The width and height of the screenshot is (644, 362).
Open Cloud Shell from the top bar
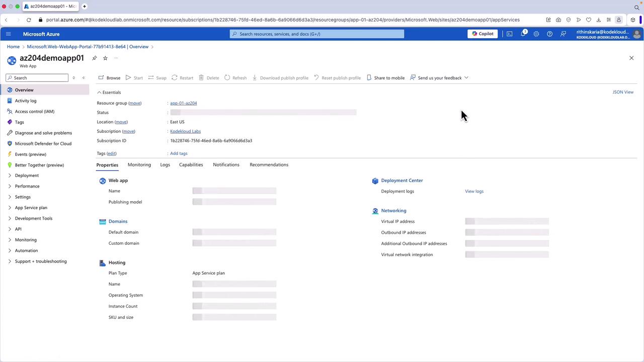[509, 34]
